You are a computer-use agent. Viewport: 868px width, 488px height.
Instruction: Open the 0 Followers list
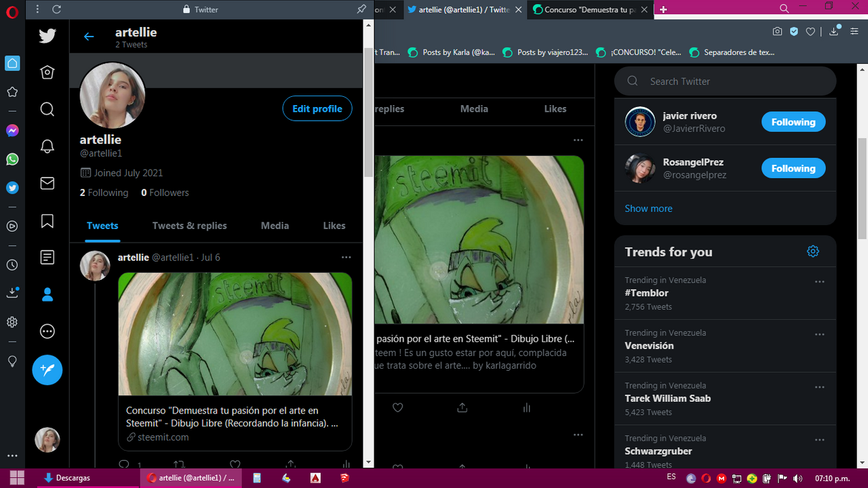click(x=165, y=192)
